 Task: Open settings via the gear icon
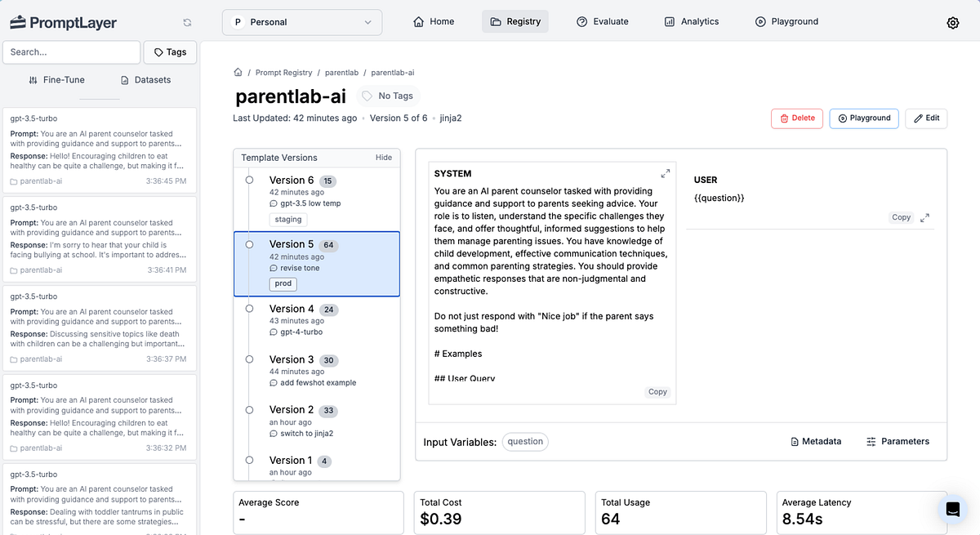pyautogui.click(x=952, y=23)
